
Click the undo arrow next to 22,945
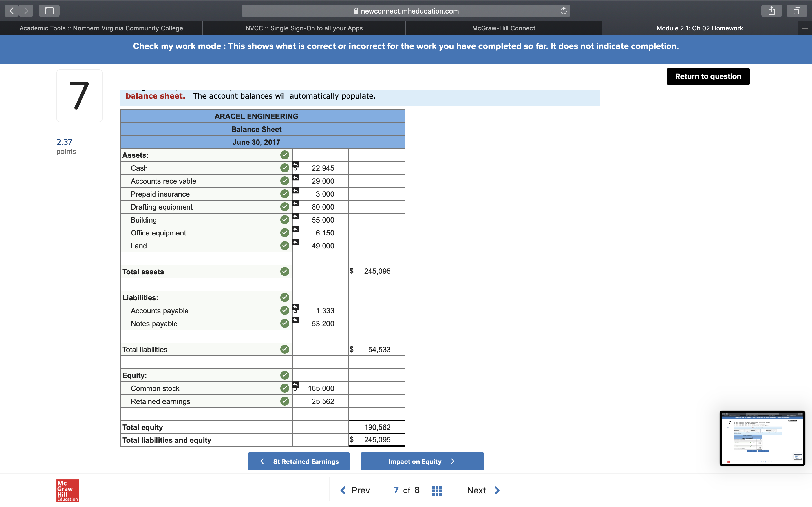tap(295, 164)
